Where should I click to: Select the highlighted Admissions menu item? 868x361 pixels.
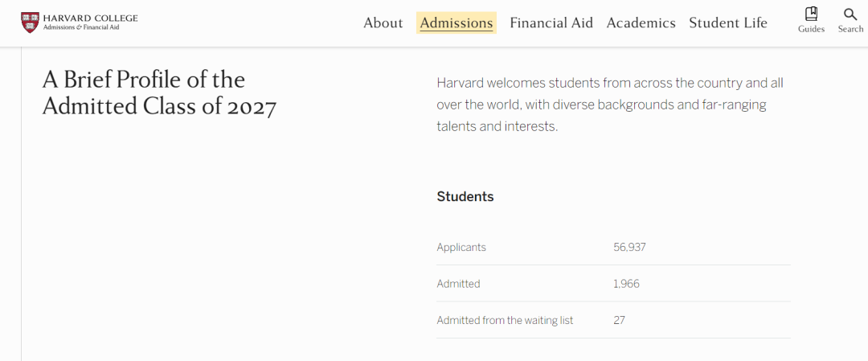coord(457,23)
